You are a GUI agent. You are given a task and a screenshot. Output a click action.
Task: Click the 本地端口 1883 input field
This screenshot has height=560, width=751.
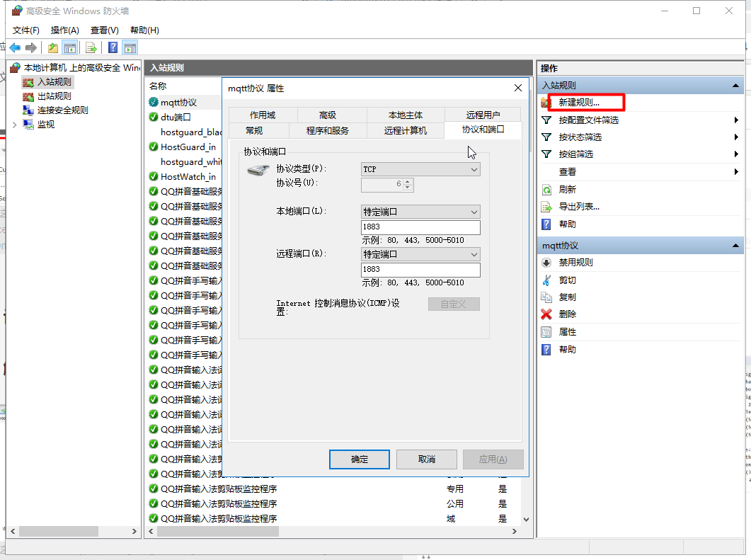point(420,227)
